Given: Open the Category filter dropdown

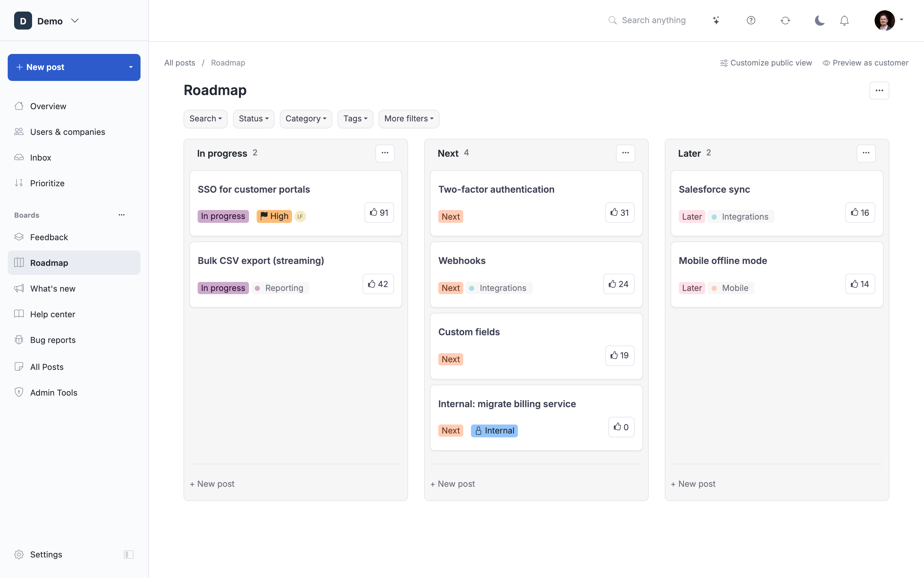Looking at the screenshot, I should [x=306, y=119].
